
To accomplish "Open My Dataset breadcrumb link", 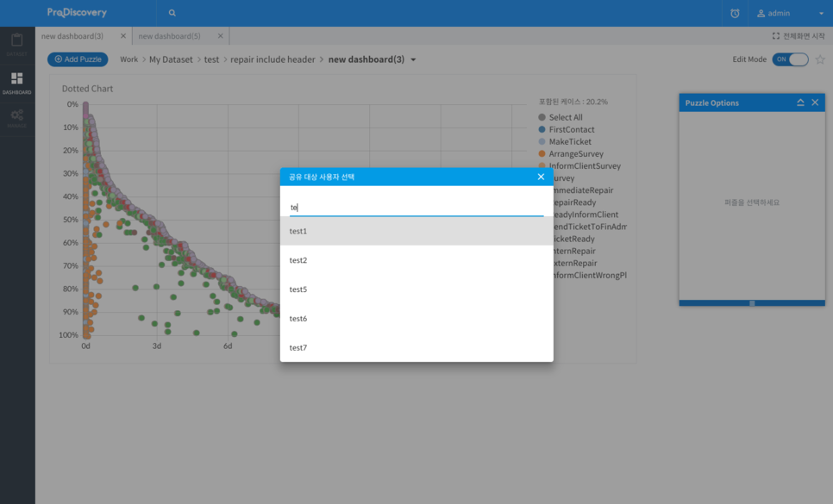I will coord(171,59).
